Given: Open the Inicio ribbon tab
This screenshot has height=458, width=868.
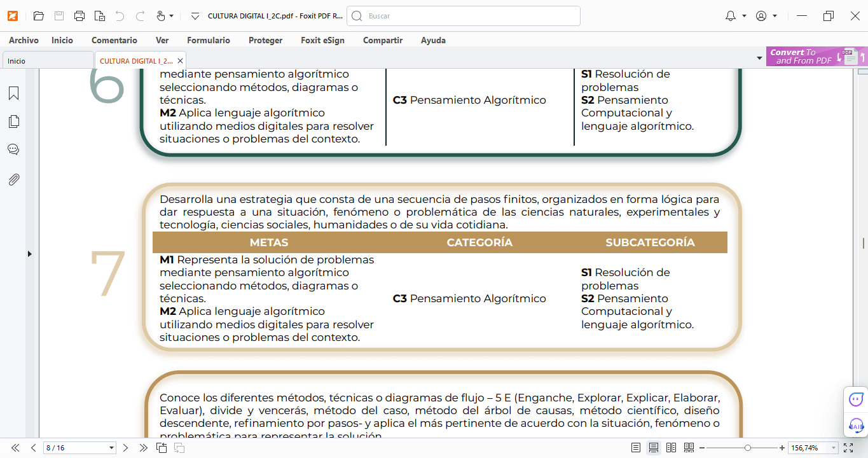Looking at the screenshot, I should click(62, 40).
